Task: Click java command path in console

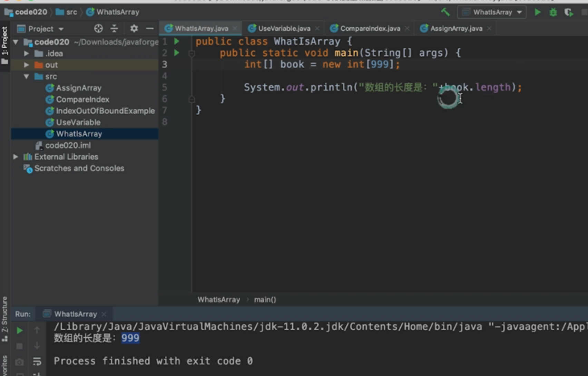Action: pyautogui.click(x=267, y=327)
